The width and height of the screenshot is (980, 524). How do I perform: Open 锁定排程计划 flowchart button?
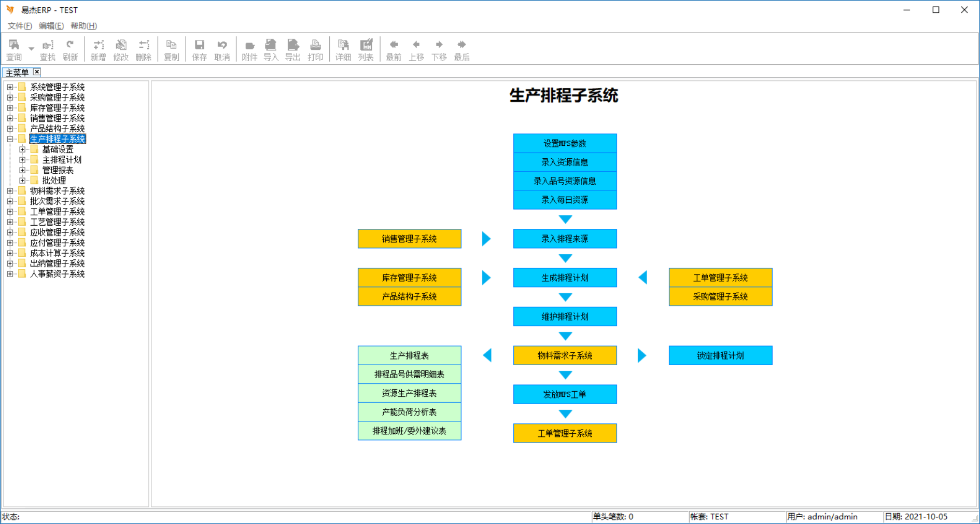[x=721, y=355]
